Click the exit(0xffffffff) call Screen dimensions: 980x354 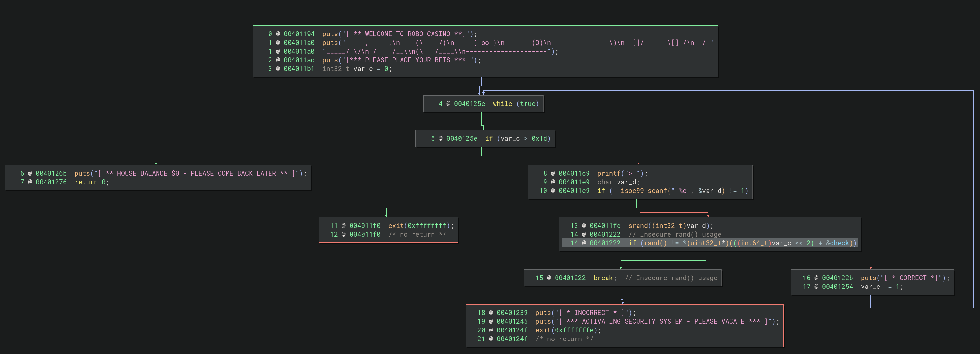pos(421,226)
